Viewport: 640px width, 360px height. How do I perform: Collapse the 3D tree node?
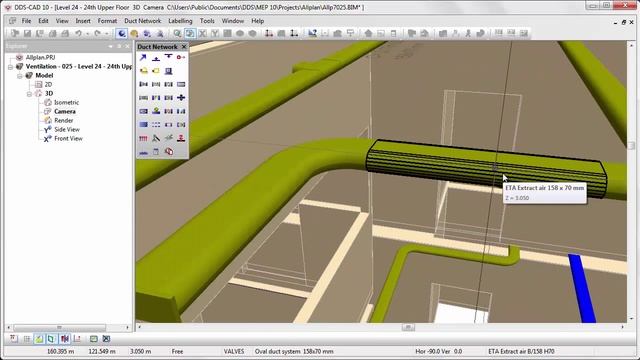pos(29,93)
